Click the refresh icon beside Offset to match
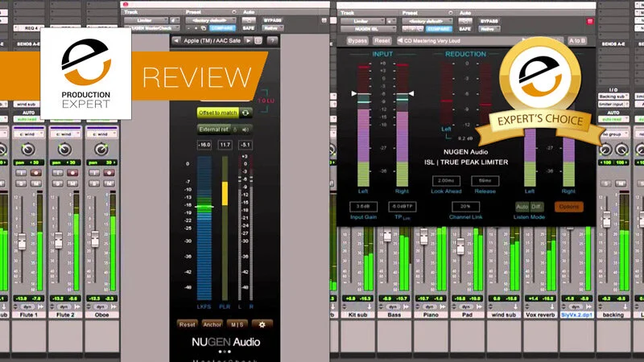 (x=246, y=113)
